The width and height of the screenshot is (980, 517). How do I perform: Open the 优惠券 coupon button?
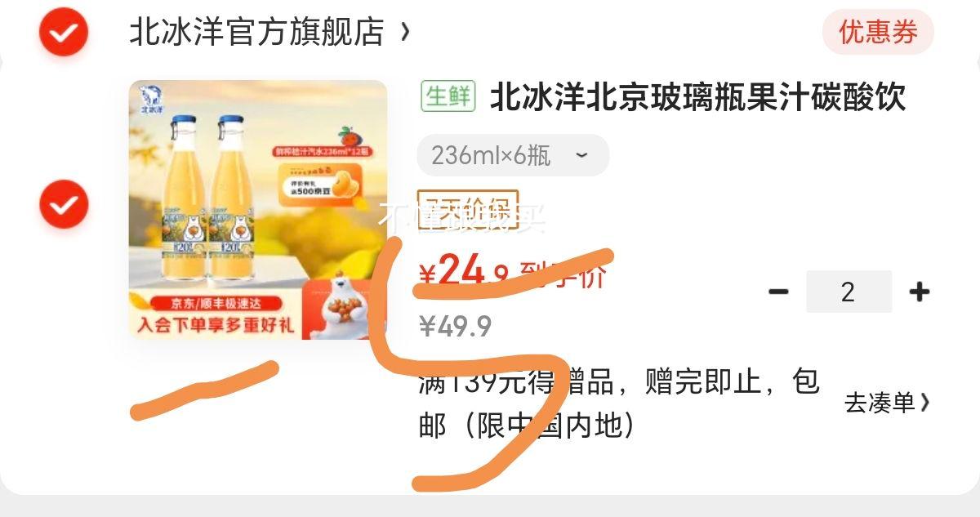[x=878, y=33]
